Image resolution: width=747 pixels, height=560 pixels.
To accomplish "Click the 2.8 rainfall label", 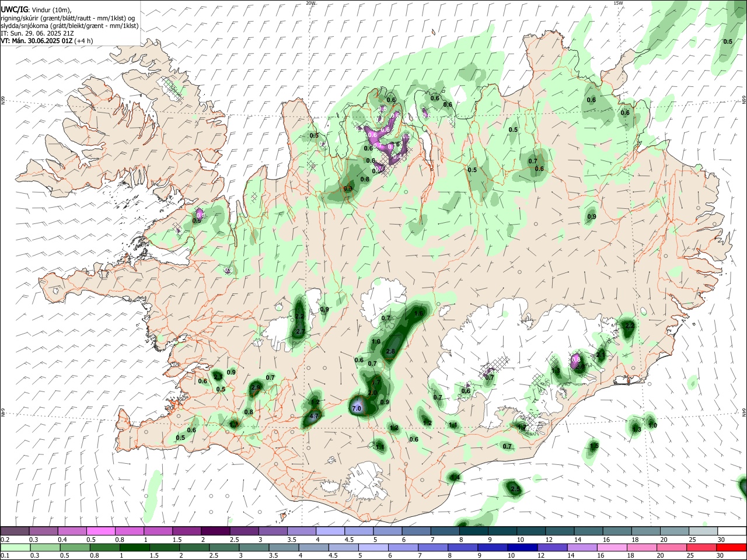I will [x=390, y=351].
